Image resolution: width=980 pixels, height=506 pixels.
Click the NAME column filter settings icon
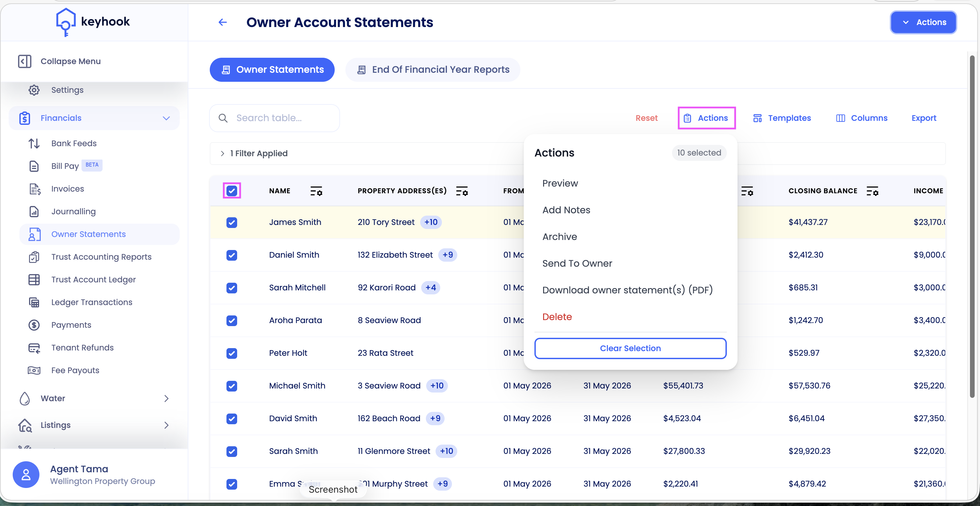point(316,191)
